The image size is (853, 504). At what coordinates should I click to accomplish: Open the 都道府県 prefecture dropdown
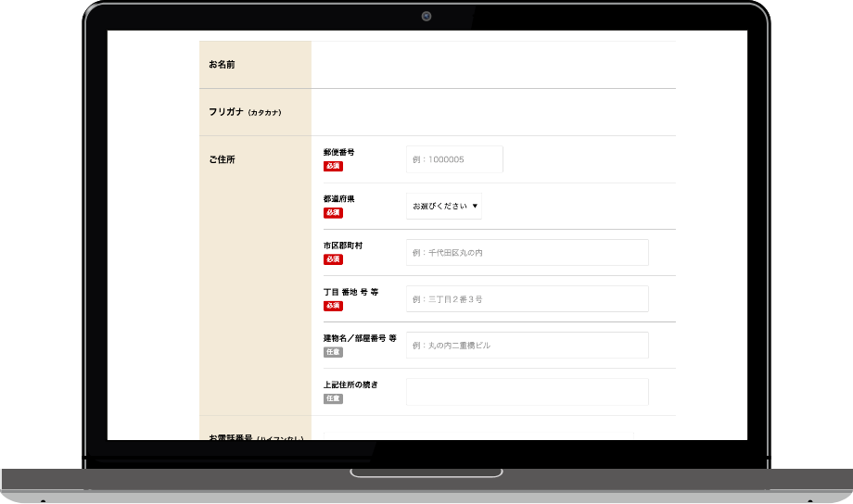click(444, 206)
